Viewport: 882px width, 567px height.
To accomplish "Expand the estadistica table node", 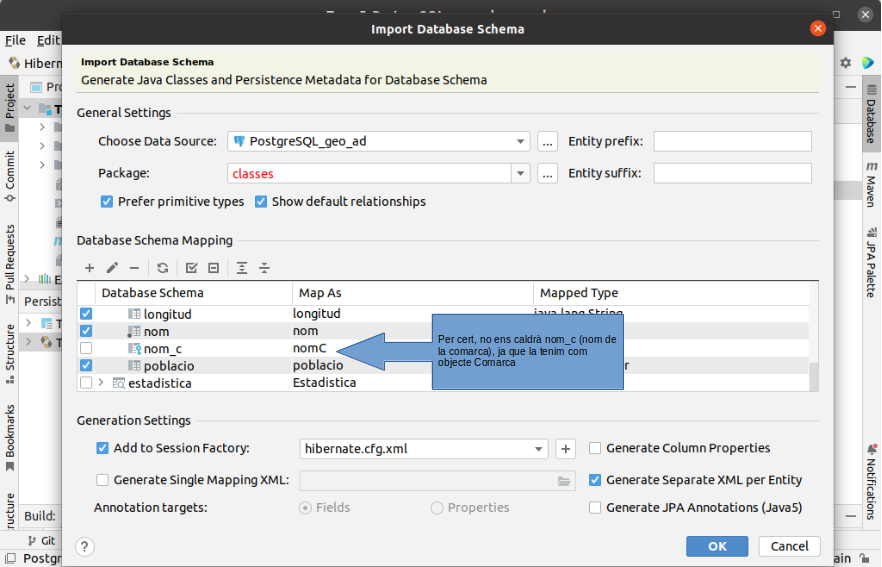I will (101, 382).
